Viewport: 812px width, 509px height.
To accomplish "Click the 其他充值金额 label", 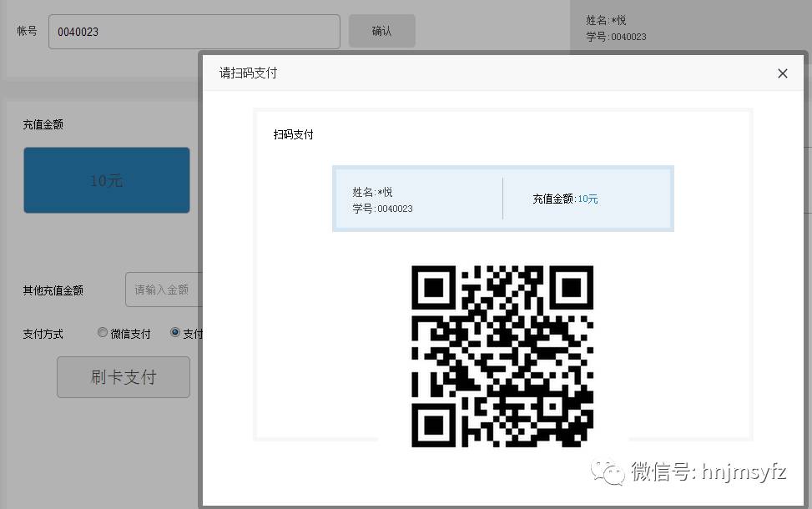I will [53, 290].
